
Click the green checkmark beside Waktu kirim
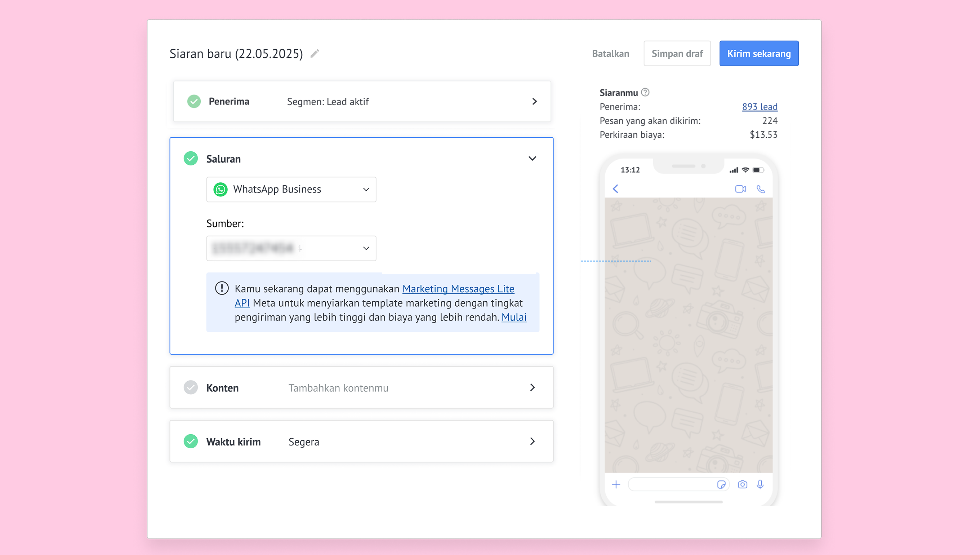pyautogui.click(x=191, y=441)
